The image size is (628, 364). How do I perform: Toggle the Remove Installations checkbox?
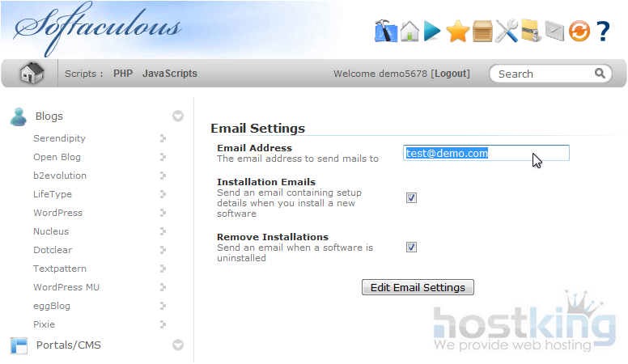pos(411,247)
